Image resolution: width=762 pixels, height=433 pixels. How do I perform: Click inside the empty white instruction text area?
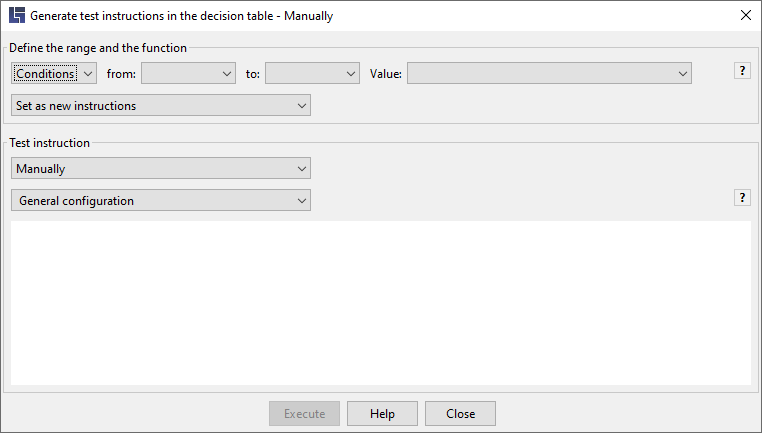(x=381, y=303)
